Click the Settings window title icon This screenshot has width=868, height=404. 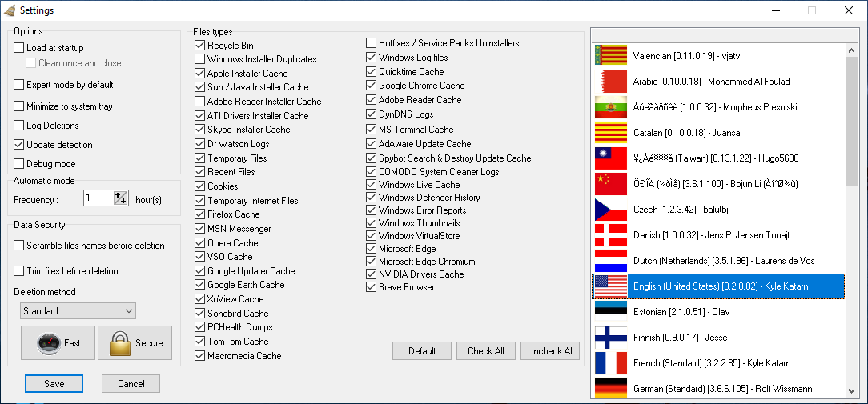[9, 10]
